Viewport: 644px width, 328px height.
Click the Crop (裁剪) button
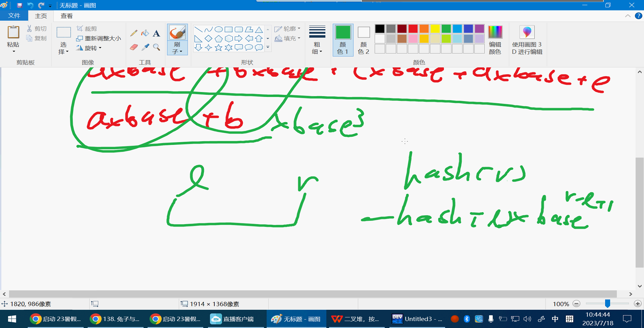point(87,29)
